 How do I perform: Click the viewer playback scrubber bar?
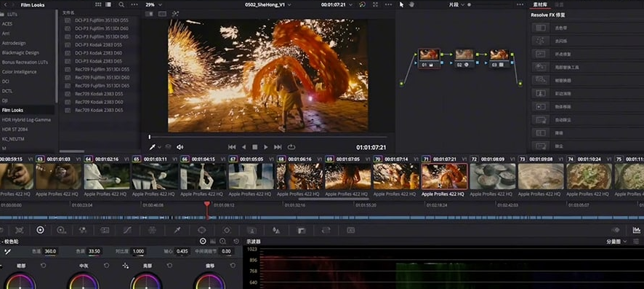(267, 137)
